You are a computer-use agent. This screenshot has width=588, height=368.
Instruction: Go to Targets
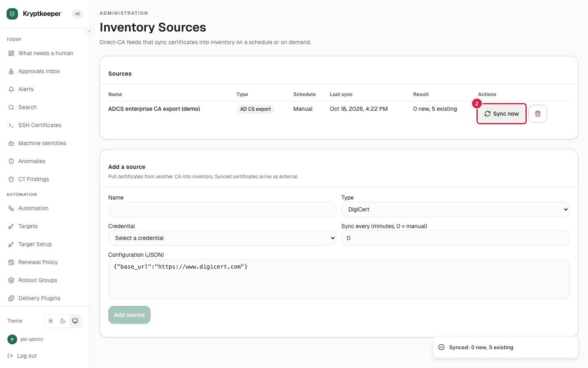[45, 226]
